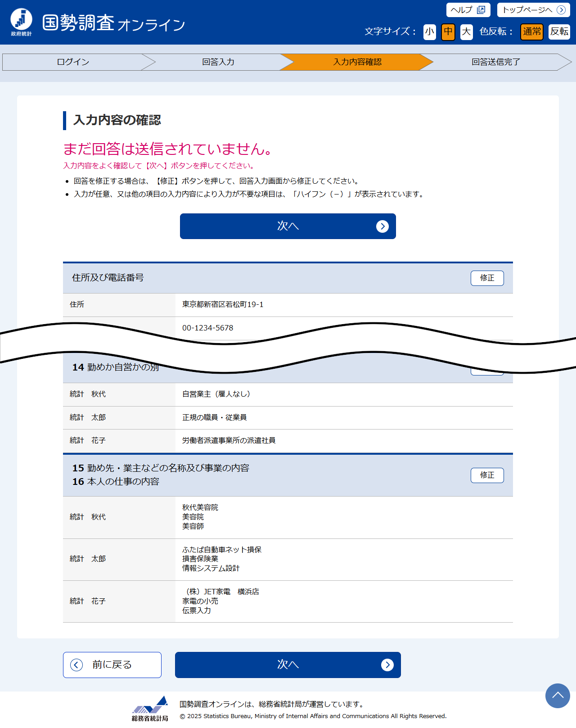
Task: Select the 回答送信完了 step
Action: [495, 62]
